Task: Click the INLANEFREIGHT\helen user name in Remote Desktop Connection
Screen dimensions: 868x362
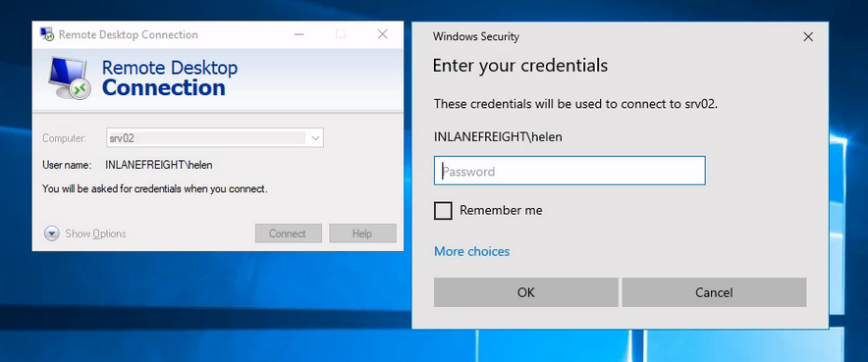Action: 159,165
